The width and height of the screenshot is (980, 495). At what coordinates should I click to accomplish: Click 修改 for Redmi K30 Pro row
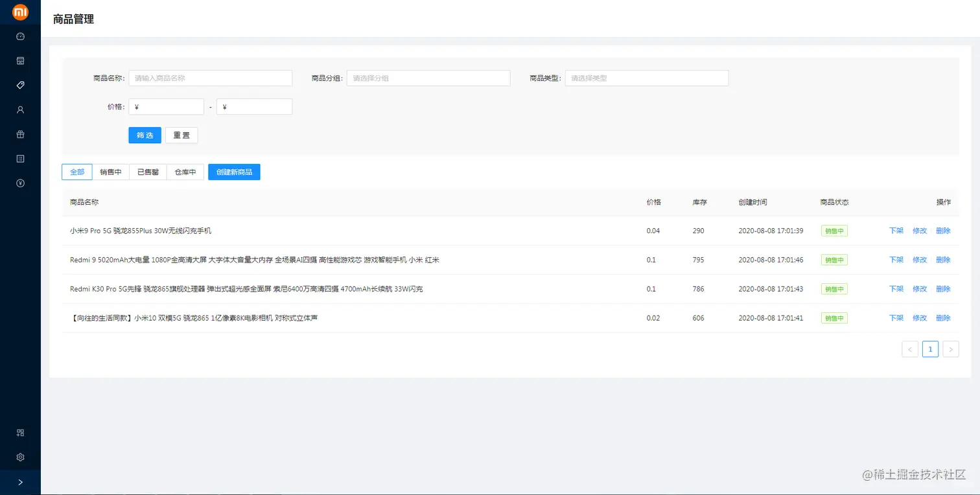click(x=920, y=289)
